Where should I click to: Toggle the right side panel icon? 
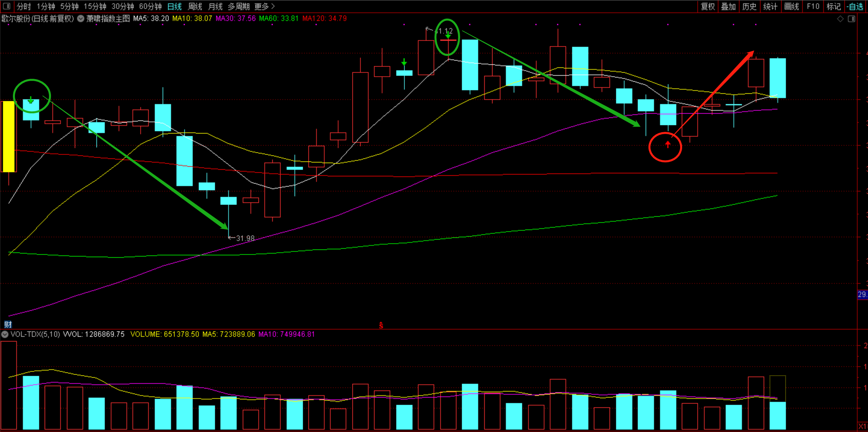(851, 19)
